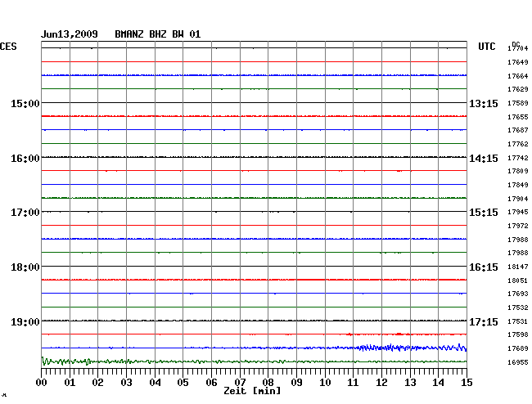Select the DC offset value 18051

[518, 281]
